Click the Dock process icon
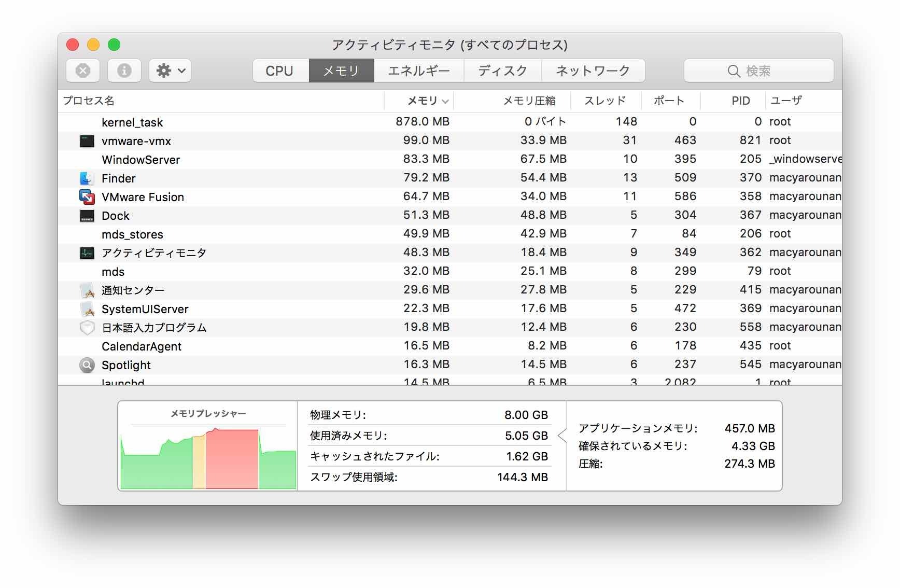The image size is (900, 588). tap(87, 215)
